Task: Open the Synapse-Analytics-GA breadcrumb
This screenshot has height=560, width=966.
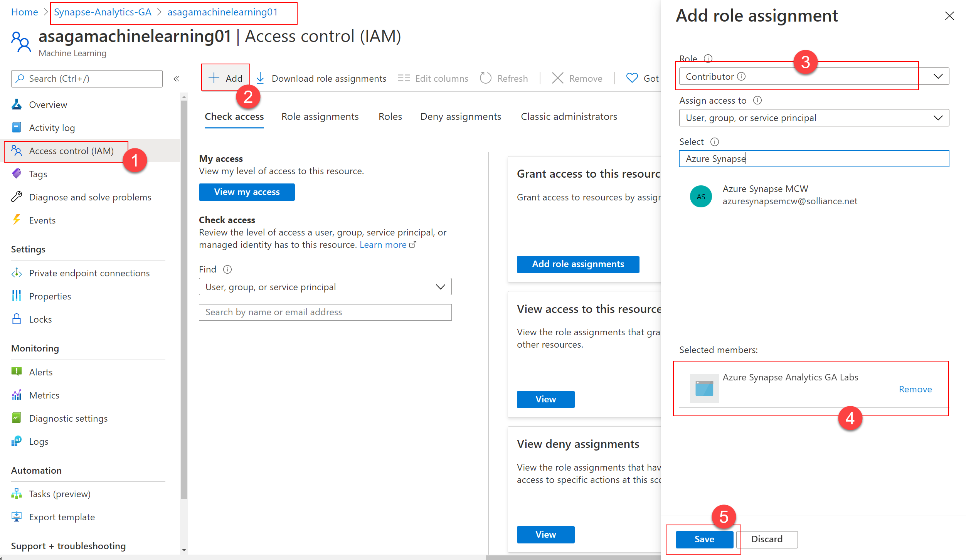Action: (103, 12)
